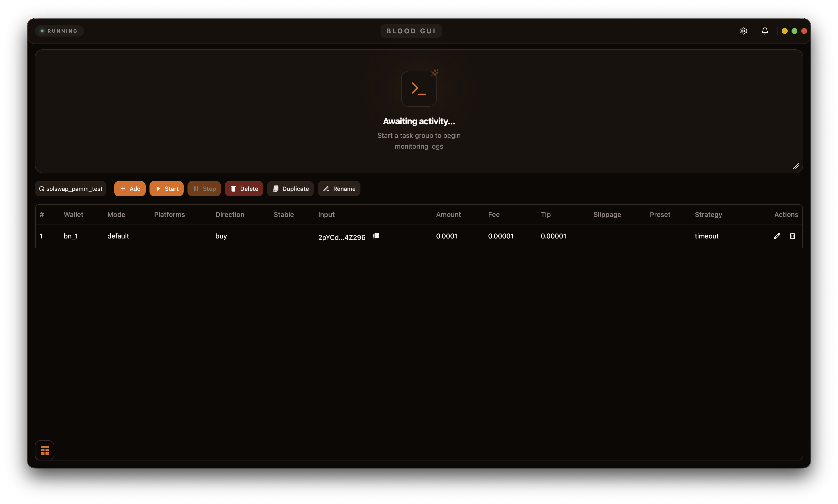This screenshot has height=504, width=838.
Task: Delete task row 1 with trash icon
Action: 793,236
